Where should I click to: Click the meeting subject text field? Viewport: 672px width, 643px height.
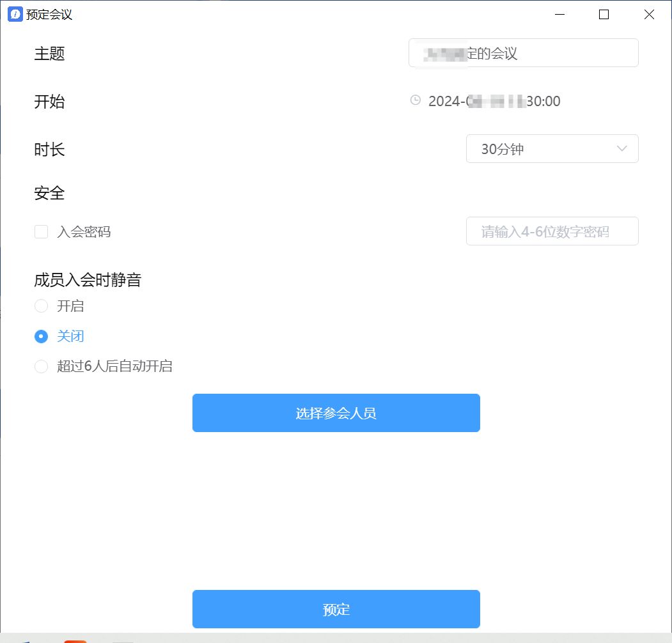pos(523,53)
